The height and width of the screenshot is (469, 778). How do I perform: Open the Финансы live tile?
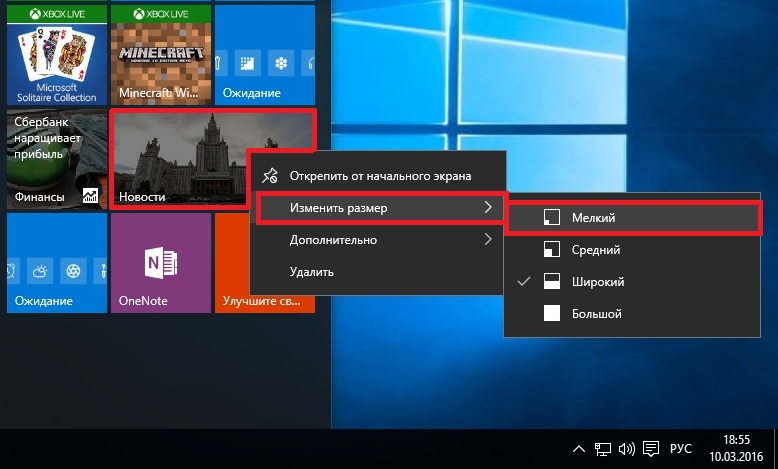tap(57, 159)
